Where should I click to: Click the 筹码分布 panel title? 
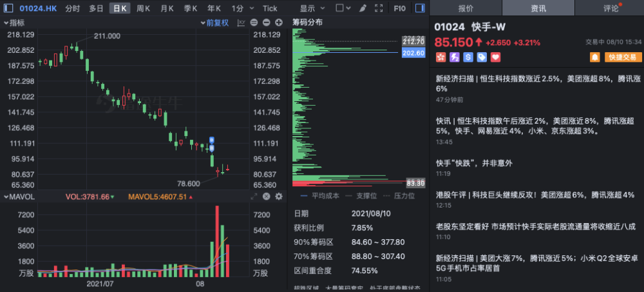pos(307,23)
